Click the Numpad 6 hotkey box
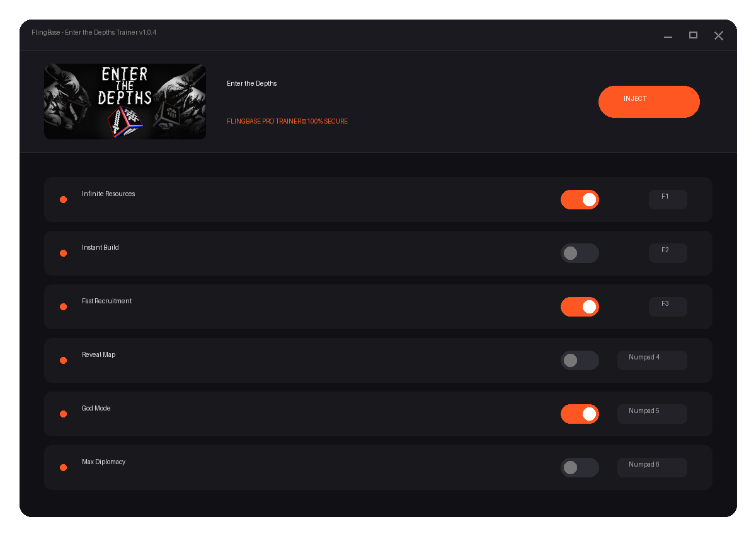The image size is (756, 536). point(652,467)
